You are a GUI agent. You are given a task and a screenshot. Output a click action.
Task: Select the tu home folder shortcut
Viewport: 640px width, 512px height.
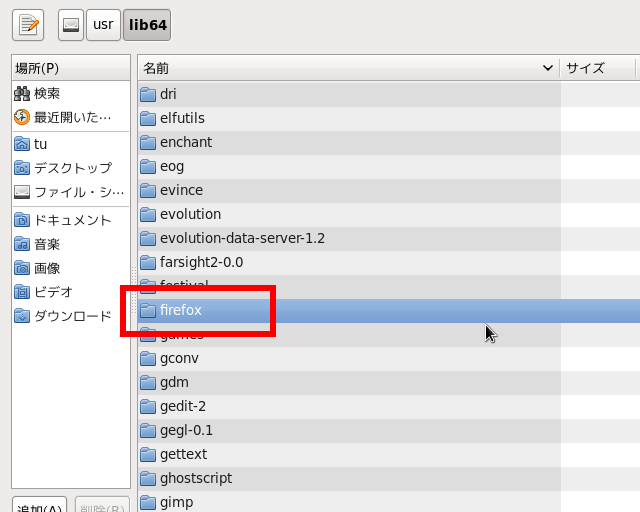pos(40,143)
